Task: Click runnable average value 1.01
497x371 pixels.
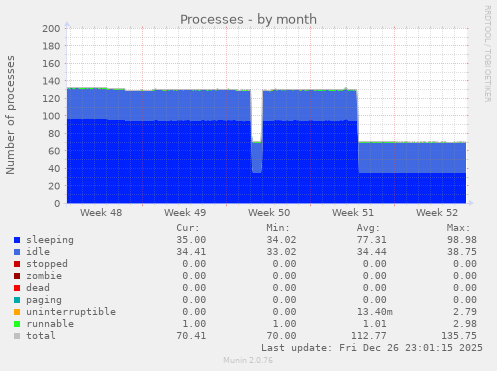Action: [x=374, y=324]
